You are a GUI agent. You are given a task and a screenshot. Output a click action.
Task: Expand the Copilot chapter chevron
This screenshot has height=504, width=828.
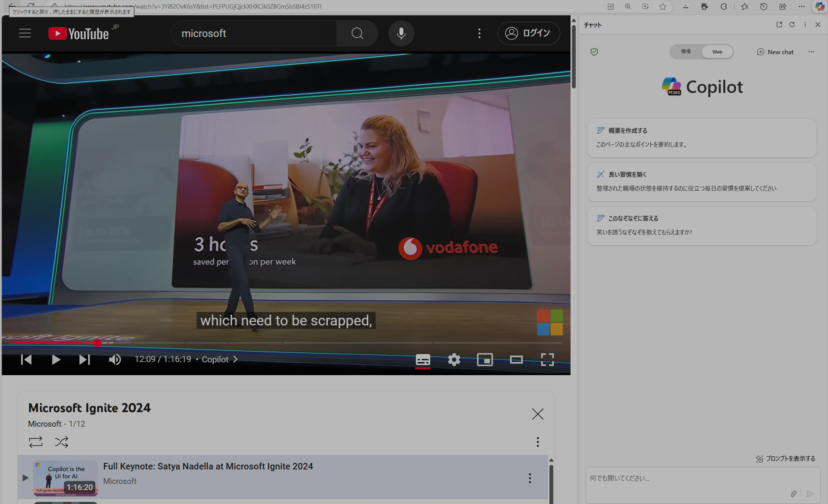[x=235, y=360]
